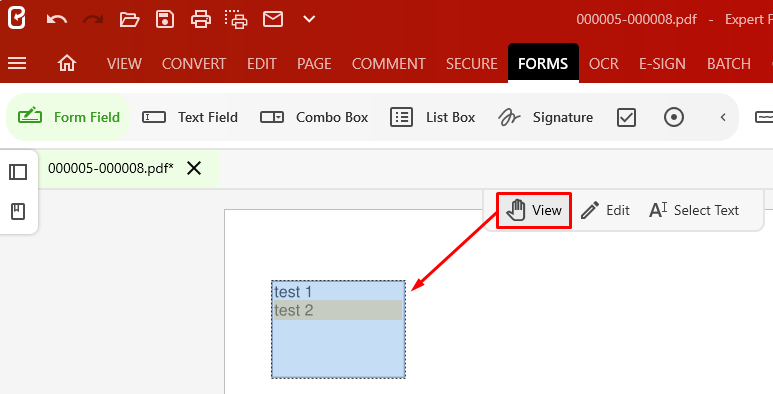Screen dimensions: 773x394
Task: Switch to the VIEW tab
Action: coord(124,64)
